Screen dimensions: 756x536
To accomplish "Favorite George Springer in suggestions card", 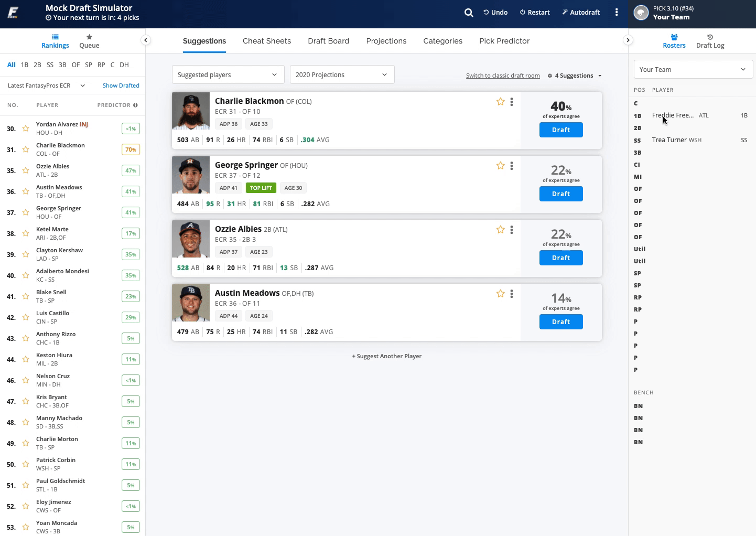I will pos(501,166).
